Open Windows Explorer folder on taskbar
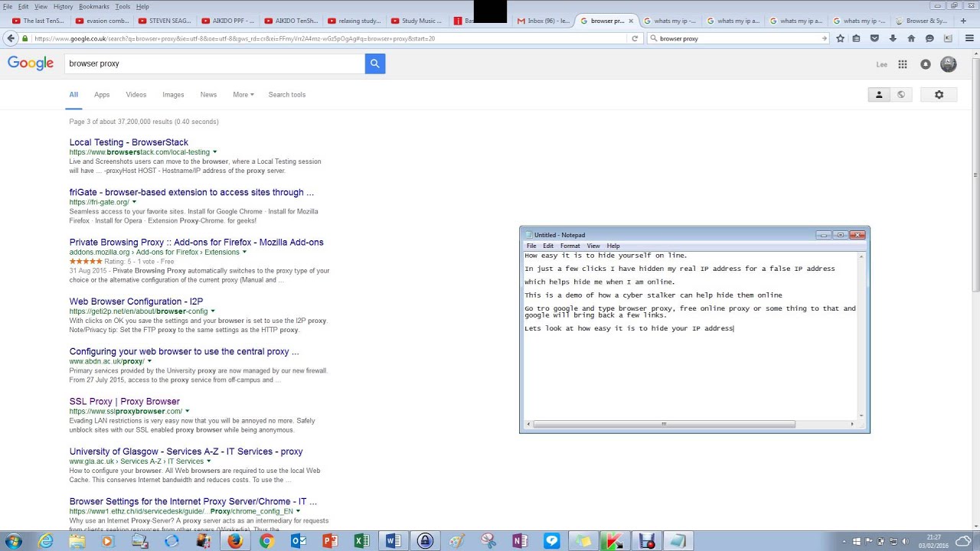980x551 pixels. [77, 541]
